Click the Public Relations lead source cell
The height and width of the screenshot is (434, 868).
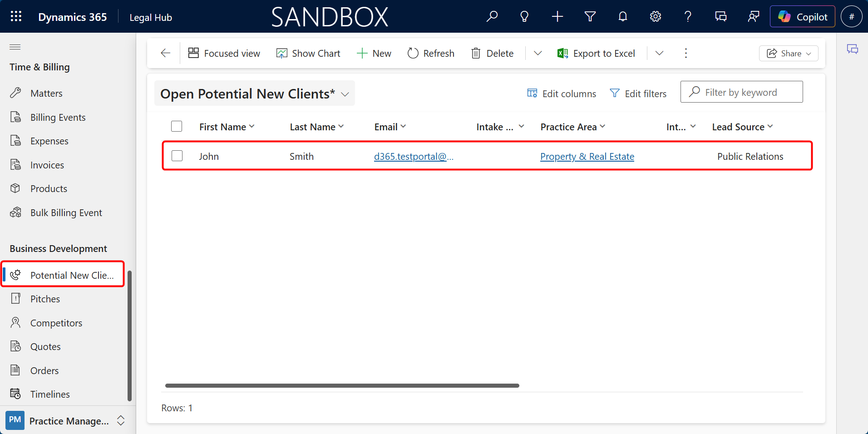[750, 156]
